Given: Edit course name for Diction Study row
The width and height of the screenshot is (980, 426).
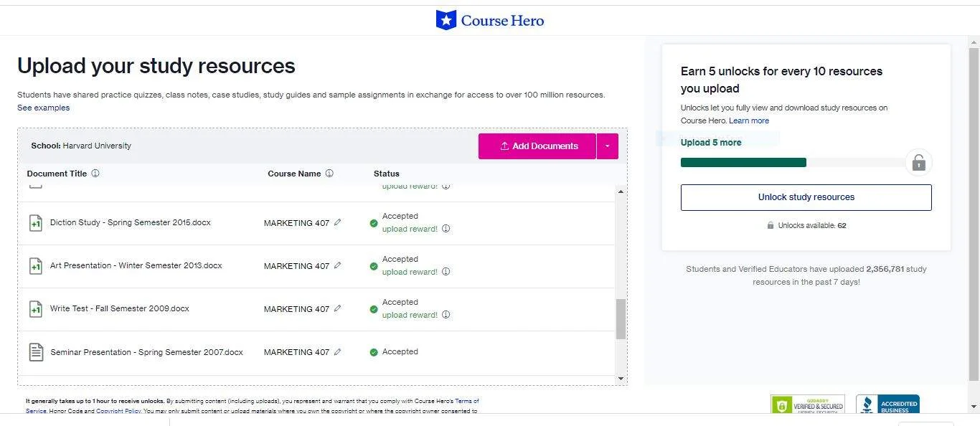Looking at the screenshot, I should tap(338, 222).
